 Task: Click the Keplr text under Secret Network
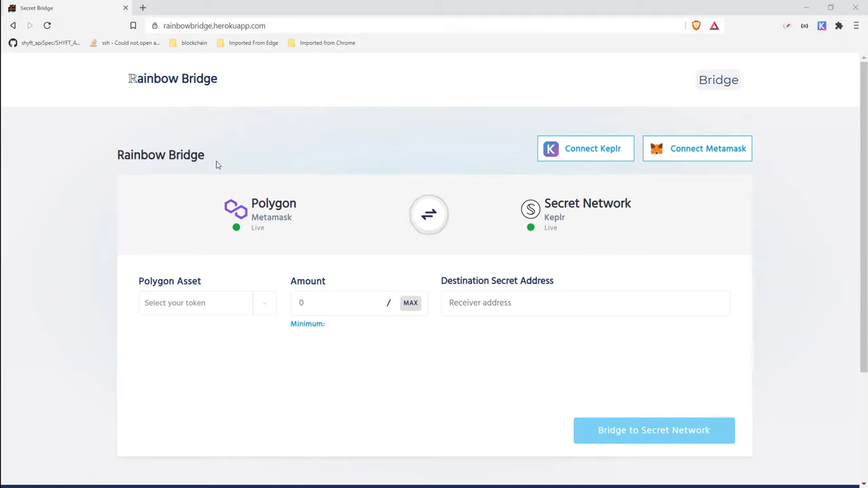click(x=554, y=218)
